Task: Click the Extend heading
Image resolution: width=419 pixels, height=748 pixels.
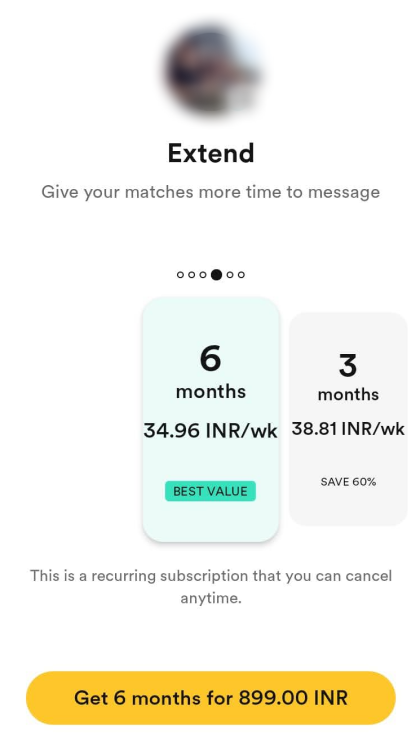Action: (211, 154)
